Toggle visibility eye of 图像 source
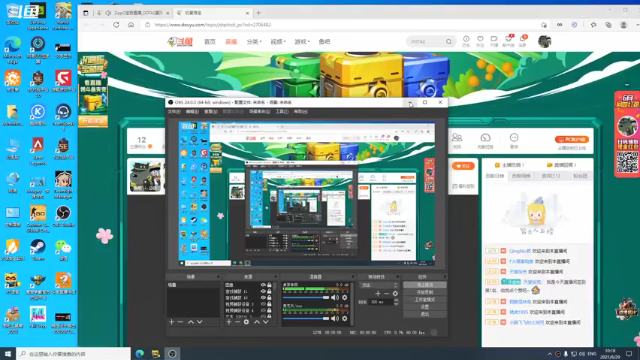Viewport: 640px width, 360px height. (263, 285)
